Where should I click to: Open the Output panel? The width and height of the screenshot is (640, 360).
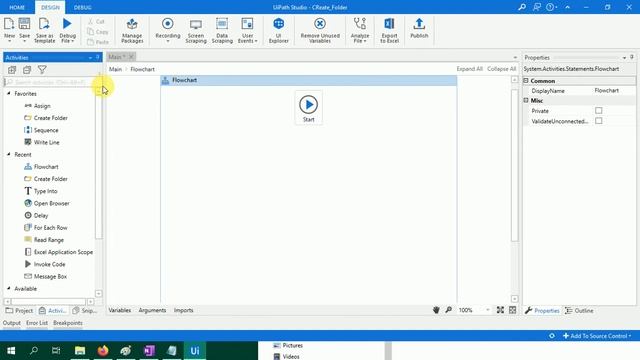tap(12, 323)
